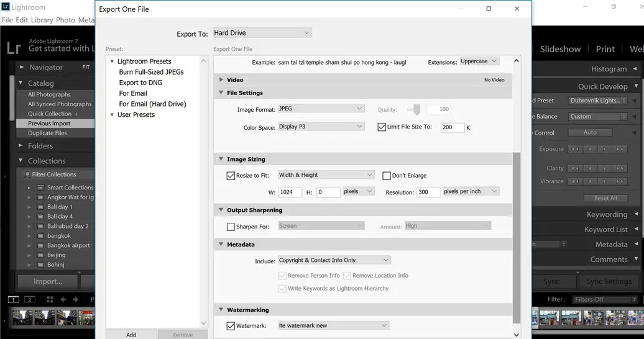Toggle Remove Person Info checkbox

coord(282,276)
